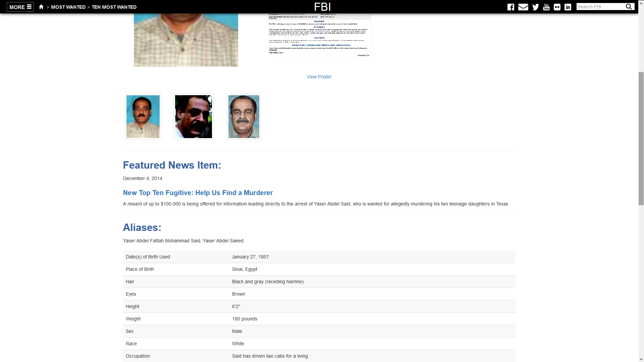Click the View Poster link
The image size is (644, 362).
click(319, 77)
